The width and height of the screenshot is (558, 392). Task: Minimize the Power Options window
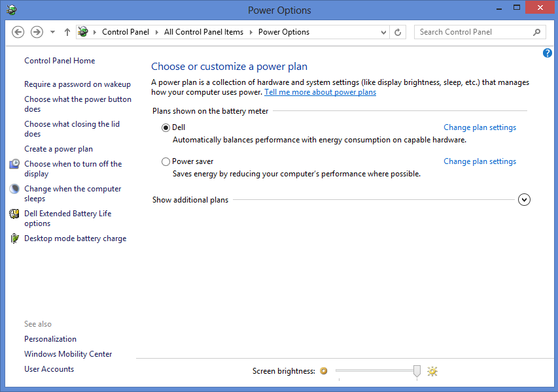(499, 8)
